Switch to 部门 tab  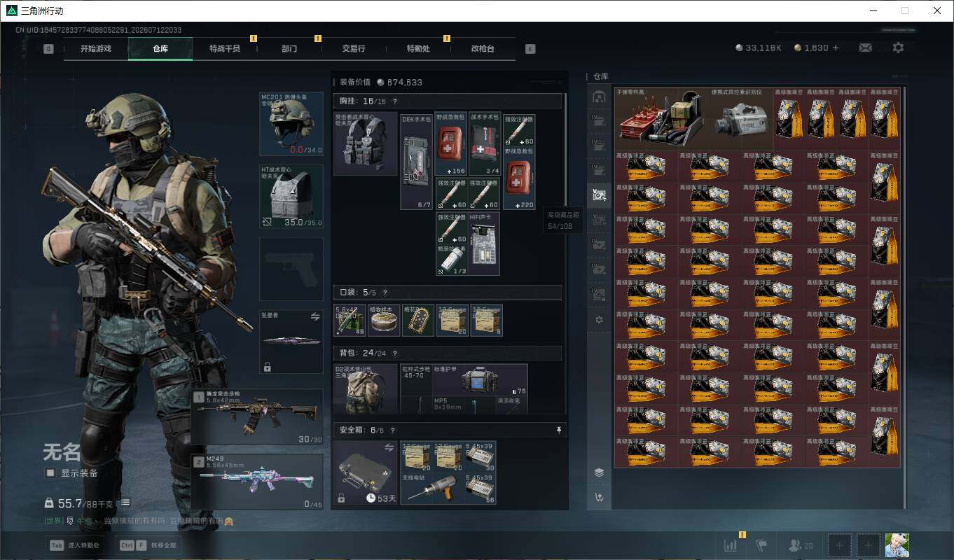(289, 49)
